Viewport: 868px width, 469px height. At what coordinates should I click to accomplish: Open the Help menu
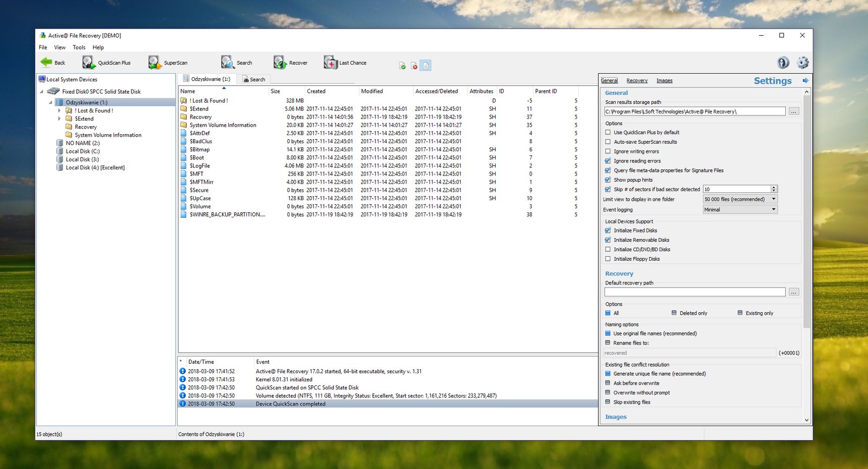pyautogui.click(x=98, y=47)
